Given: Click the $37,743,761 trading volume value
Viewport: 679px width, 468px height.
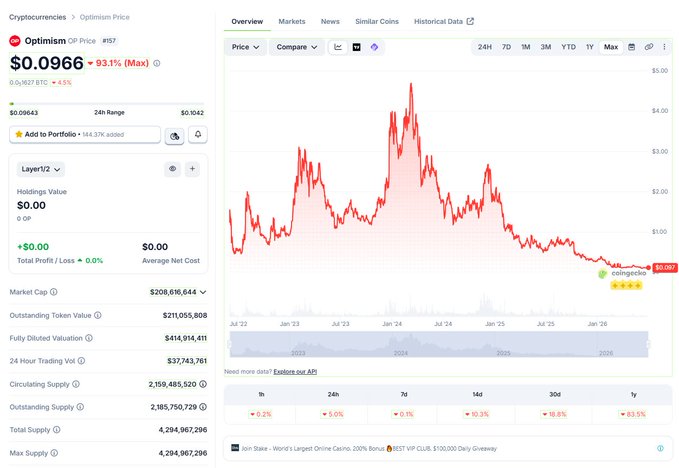Looking at the screenshot, I should 187,361.
